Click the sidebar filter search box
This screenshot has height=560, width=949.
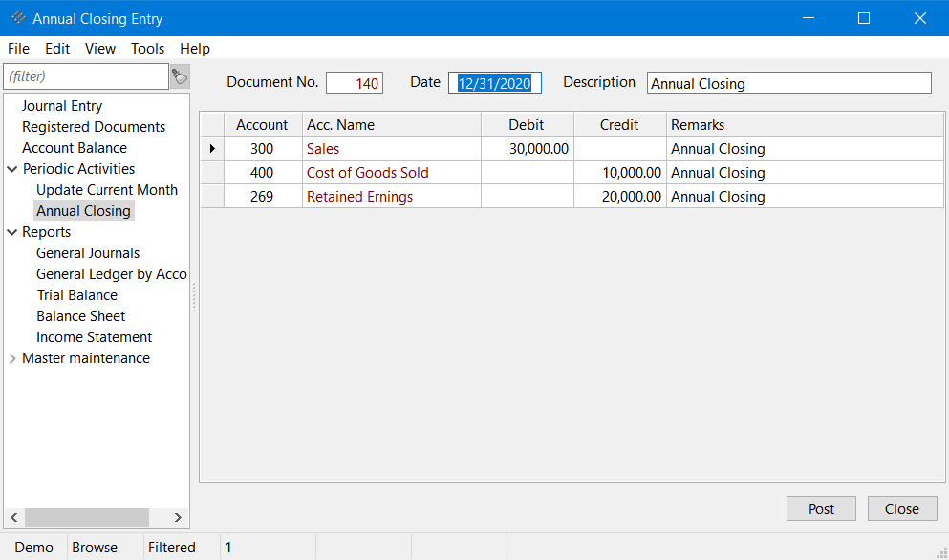[x=86, y=76]
